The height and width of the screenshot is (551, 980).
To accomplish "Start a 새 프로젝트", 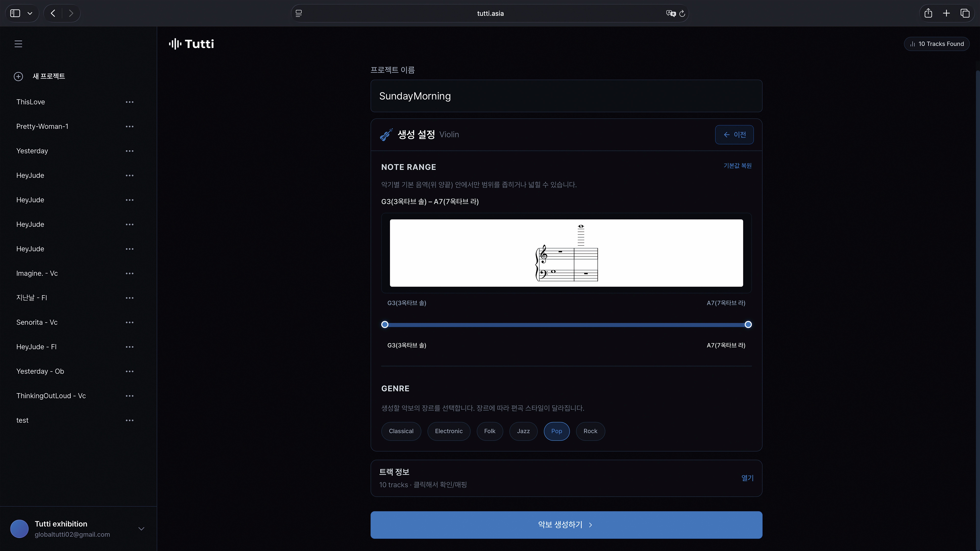I will pyautogui.click(x=49, y=76).
